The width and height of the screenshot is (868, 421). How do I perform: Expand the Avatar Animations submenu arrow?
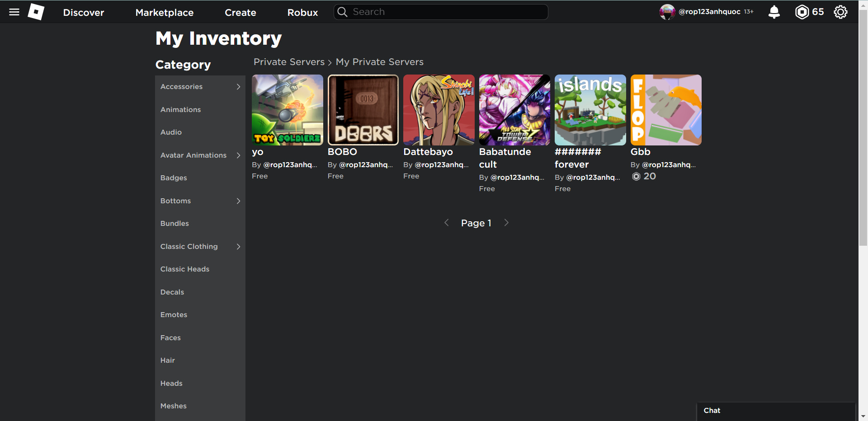pyautogui.click(x=238, y=155)
